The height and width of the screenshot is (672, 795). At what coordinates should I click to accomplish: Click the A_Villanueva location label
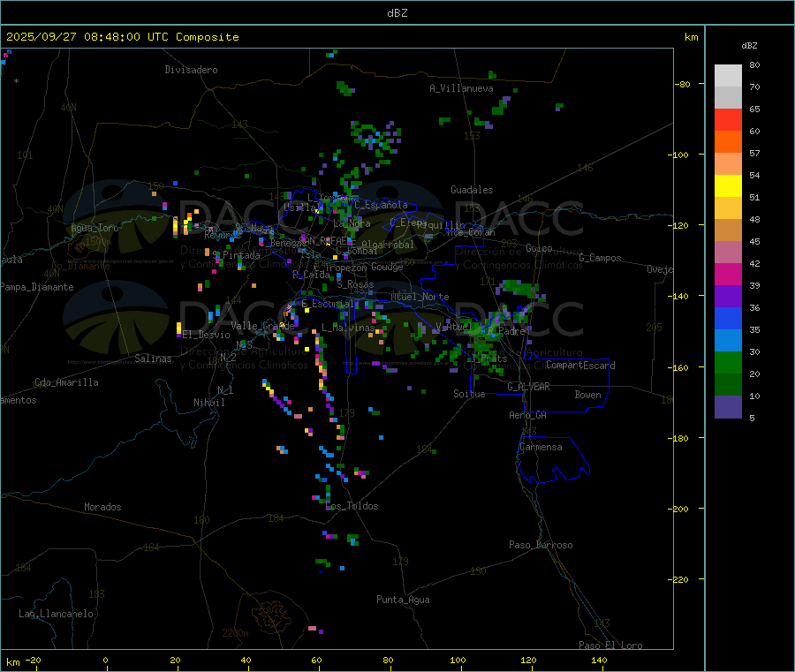tap(461, 88)
